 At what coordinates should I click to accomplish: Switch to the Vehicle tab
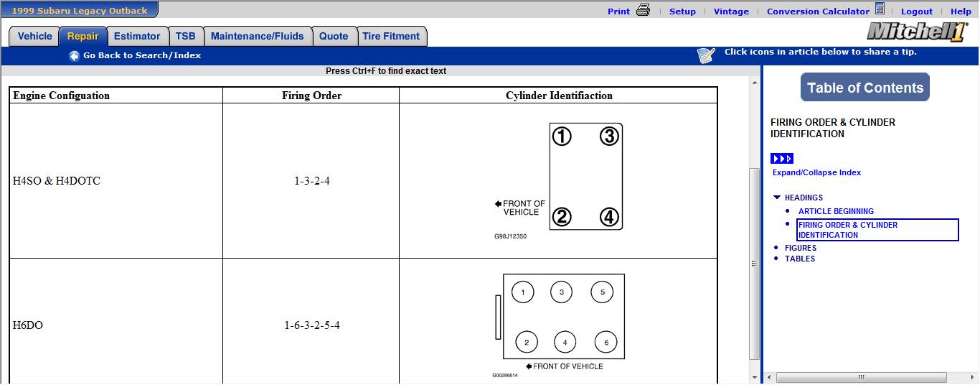[x=34, y=36]
